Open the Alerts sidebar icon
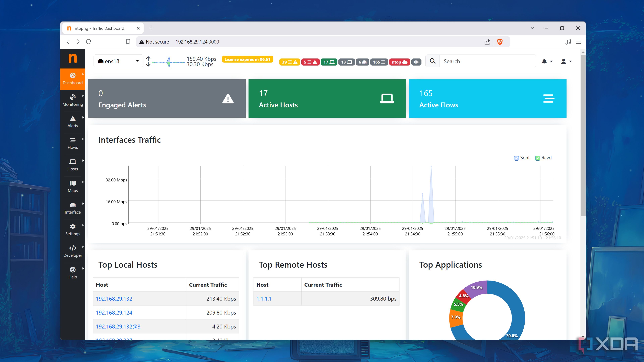This screenshot has width=644, height=362. [72, 119]
